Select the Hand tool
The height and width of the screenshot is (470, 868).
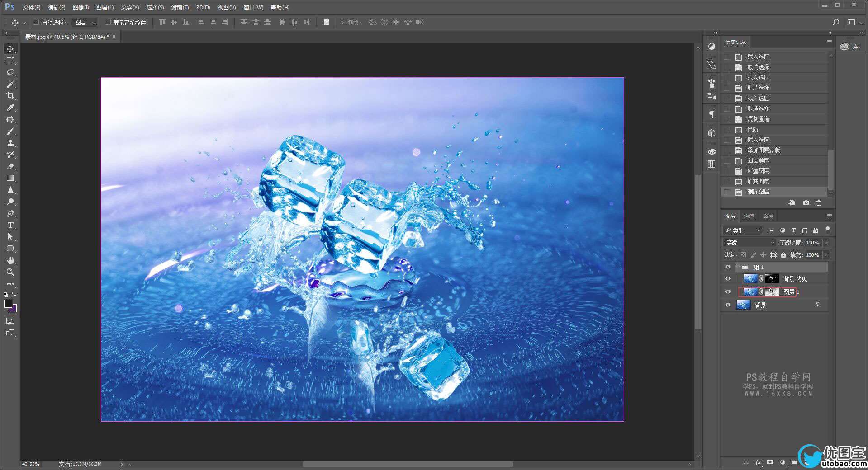pos(10,260)
